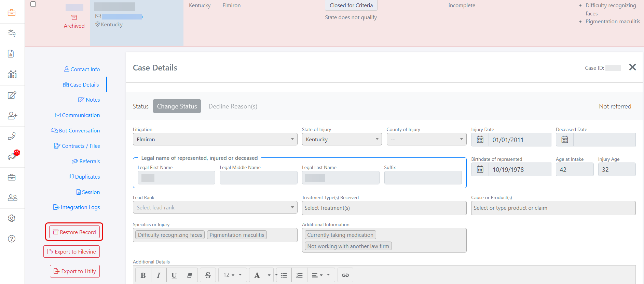The image size is (644, 284).
Task: Open the font color picker arrow
Action: click(269, 275)
